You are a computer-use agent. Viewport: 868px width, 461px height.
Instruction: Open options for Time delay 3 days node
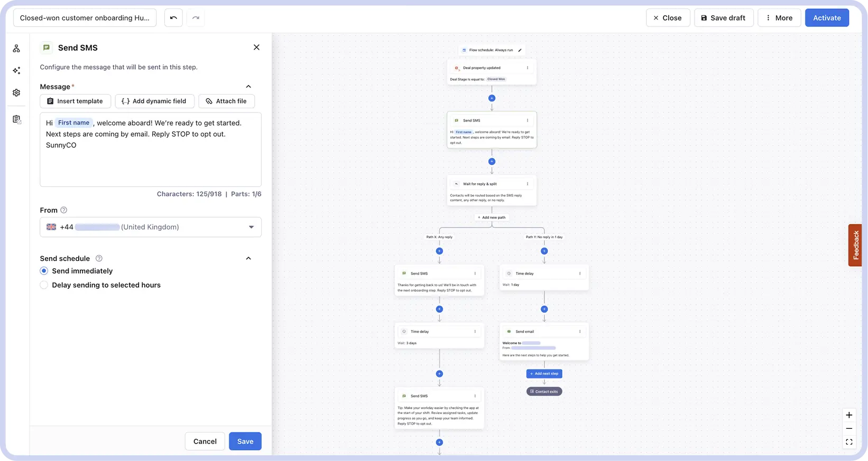point(475,332)
